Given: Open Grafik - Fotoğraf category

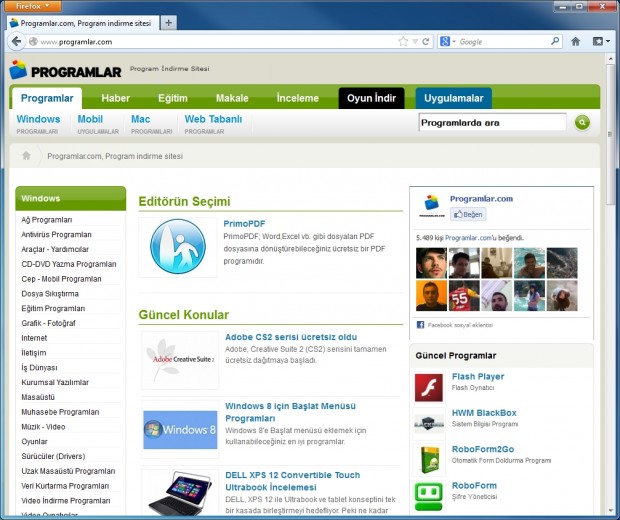Looking at the screenshot, I should point(48,323).
